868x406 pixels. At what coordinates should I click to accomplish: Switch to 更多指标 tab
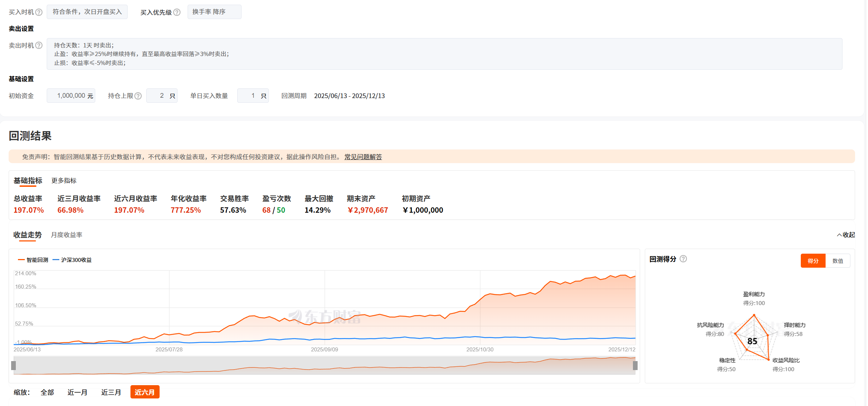64,180
